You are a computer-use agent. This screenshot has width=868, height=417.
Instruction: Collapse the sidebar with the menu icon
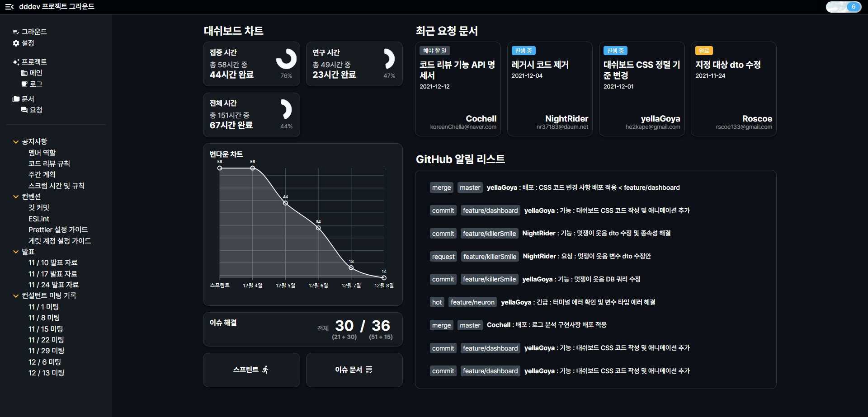point(9,7)
